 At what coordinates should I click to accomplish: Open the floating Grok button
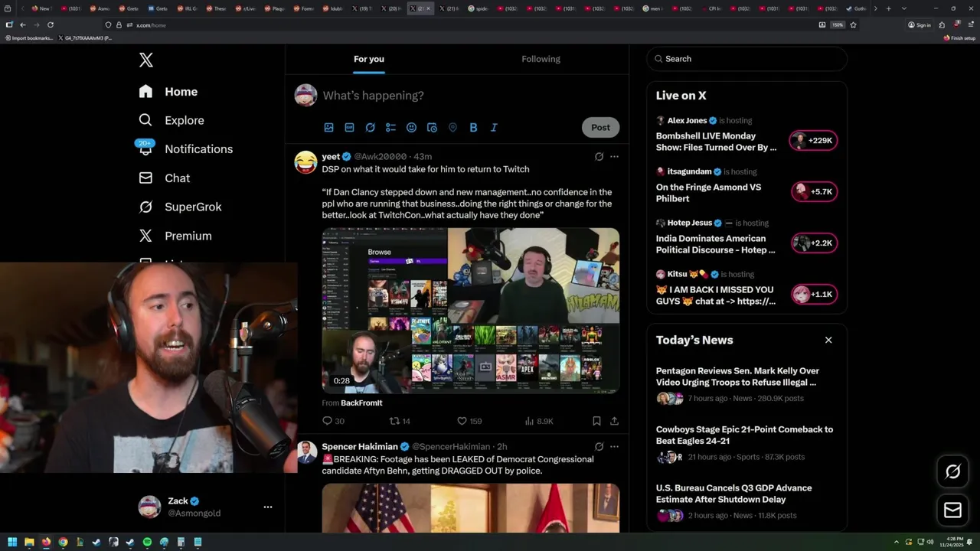(952, 471)
